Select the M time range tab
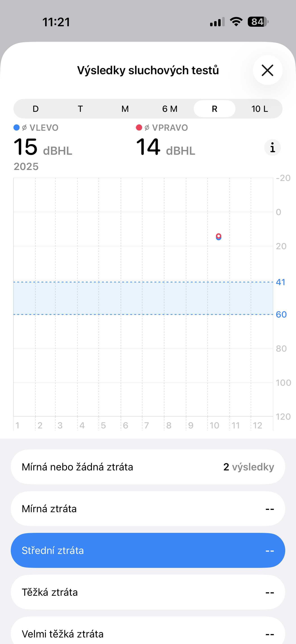 [125, 109]
